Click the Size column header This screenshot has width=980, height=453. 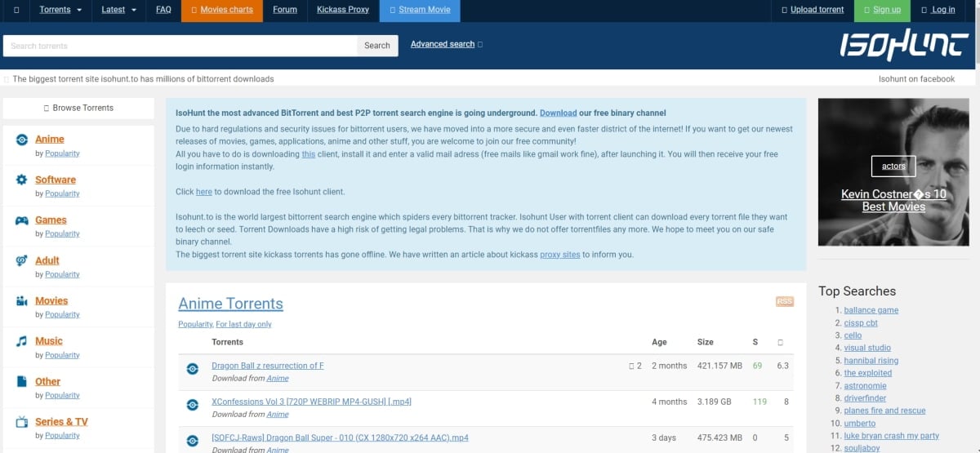coord(706,342)
